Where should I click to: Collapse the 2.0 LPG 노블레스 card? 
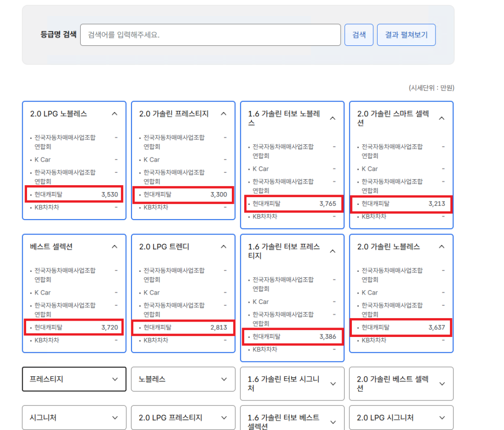pos(115,114)
